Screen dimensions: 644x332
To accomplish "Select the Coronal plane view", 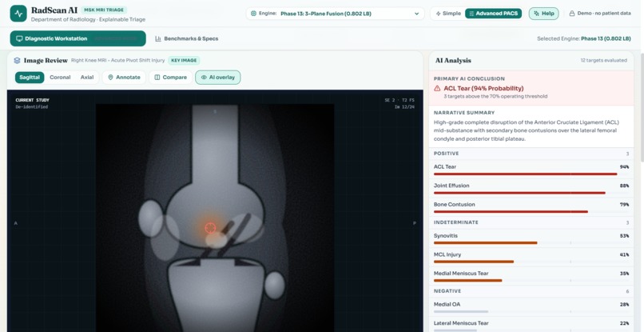I will 60,78.
